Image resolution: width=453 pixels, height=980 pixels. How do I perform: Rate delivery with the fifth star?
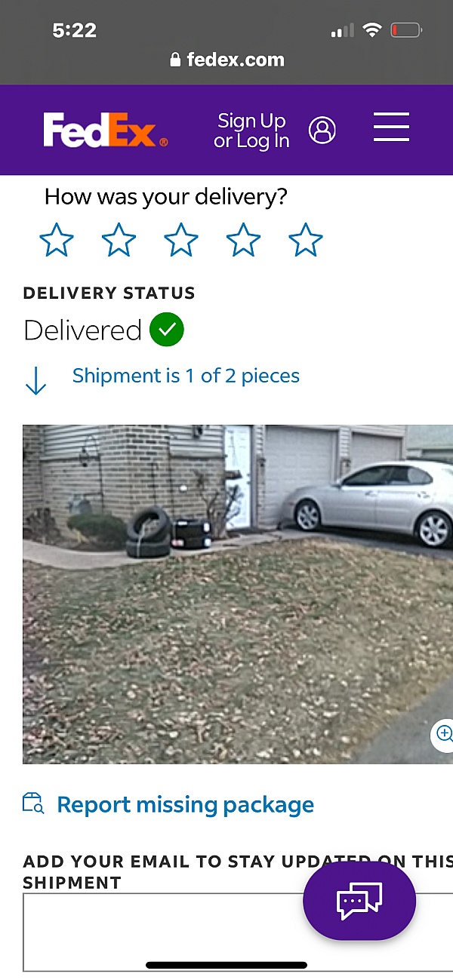(x=306, y=241)
